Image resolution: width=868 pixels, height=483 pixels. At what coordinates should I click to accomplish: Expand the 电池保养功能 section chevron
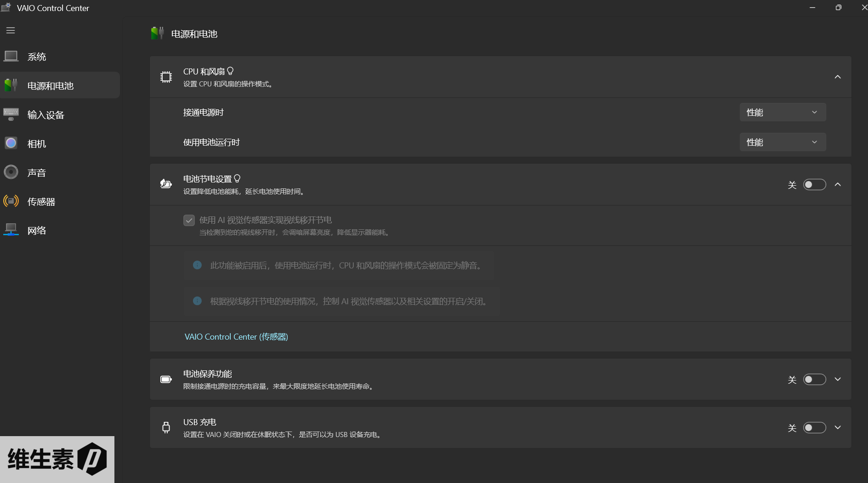[x=838, y=380]
